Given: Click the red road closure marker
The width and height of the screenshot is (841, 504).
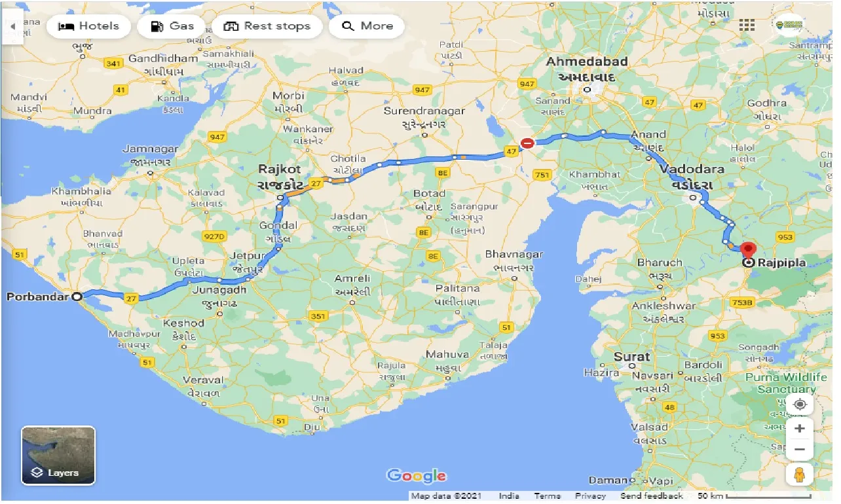Looking at the screenshot, I should [x=528, y=143].
